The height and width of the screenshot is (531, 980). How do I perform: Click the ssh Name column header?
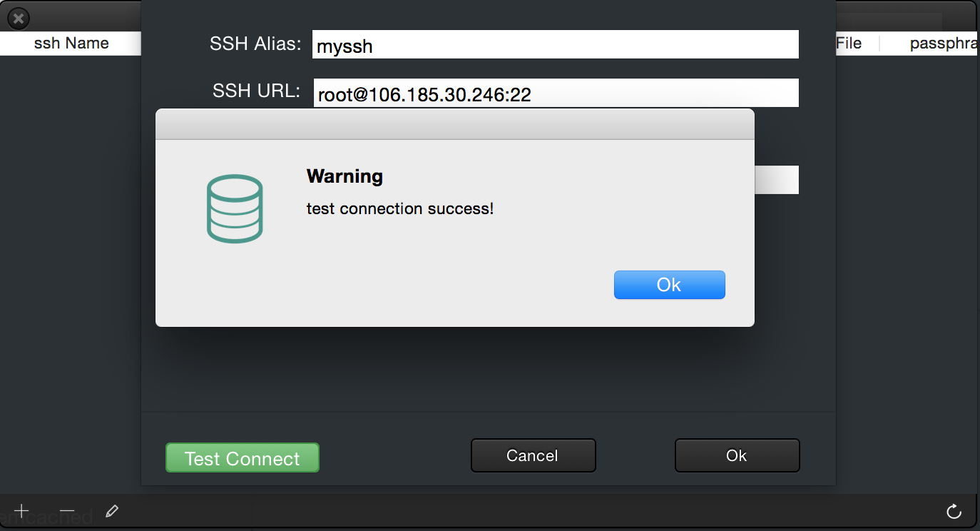click(x=71, y=44)
